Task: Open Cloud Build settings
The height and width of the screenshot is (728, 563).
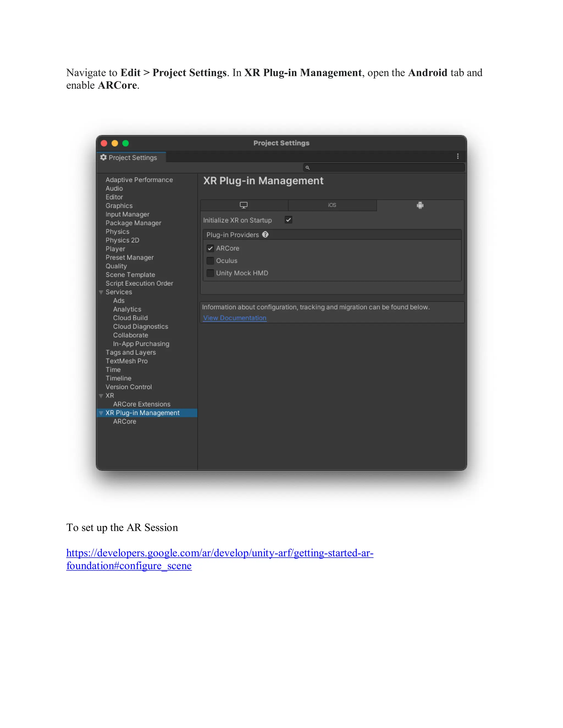Action: tap(130, 318)
